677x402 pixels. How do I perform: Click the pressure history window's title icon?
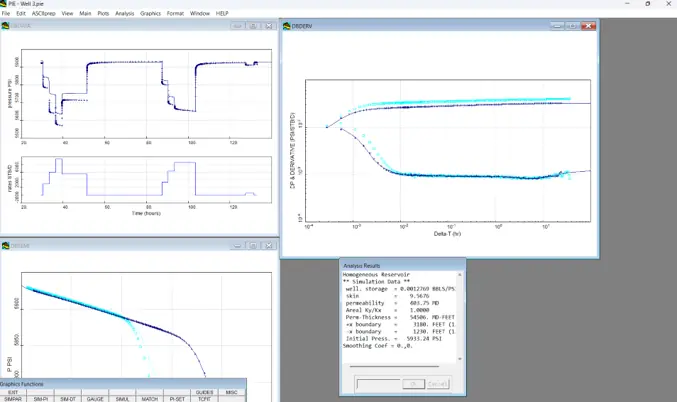click(5, 26)
